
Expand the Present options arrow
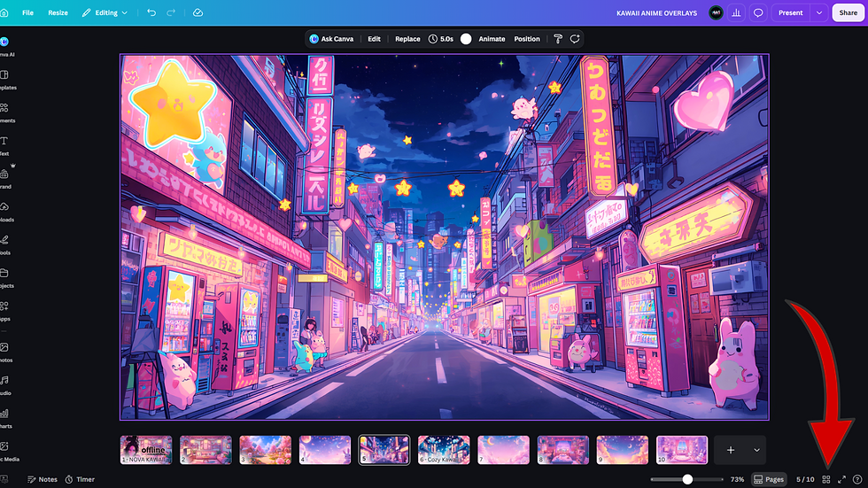click(x=819, y=12)
